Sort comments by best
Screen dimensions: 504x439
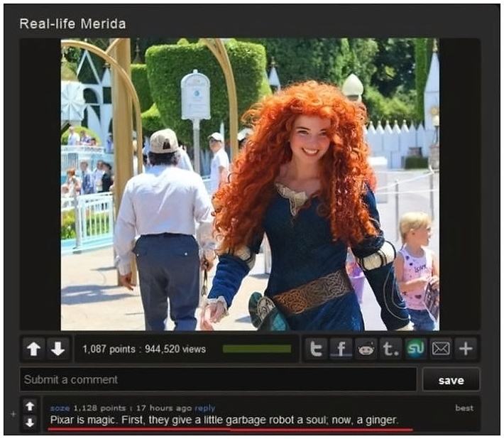pyautogui.click(x=464, y=408)
